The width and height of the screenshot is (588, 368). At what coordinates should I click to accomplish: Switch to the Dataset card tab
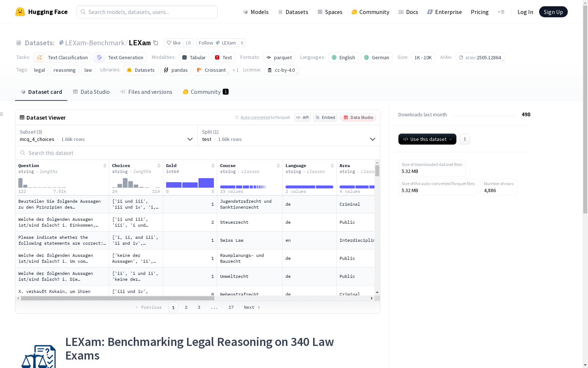[41, 92]
